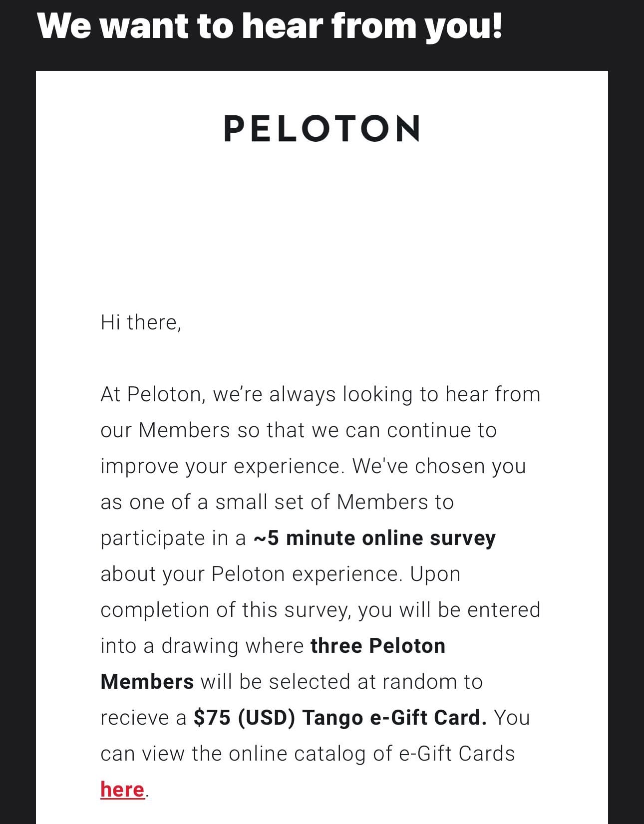Click the phrase "We've chosen you"
Viewport: 644px width, 824px height.
pos(439,466)
